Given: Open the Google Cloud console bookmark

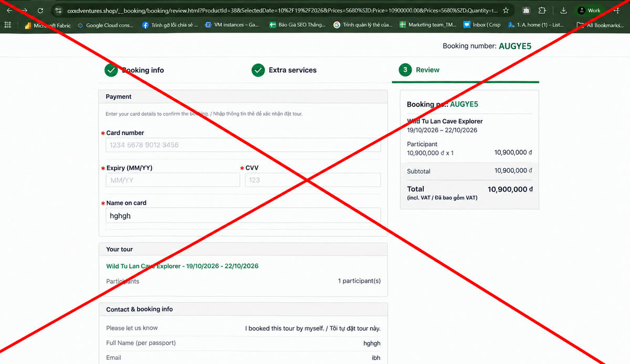Looking at the screenshot, I should click(x=106, y=25).
